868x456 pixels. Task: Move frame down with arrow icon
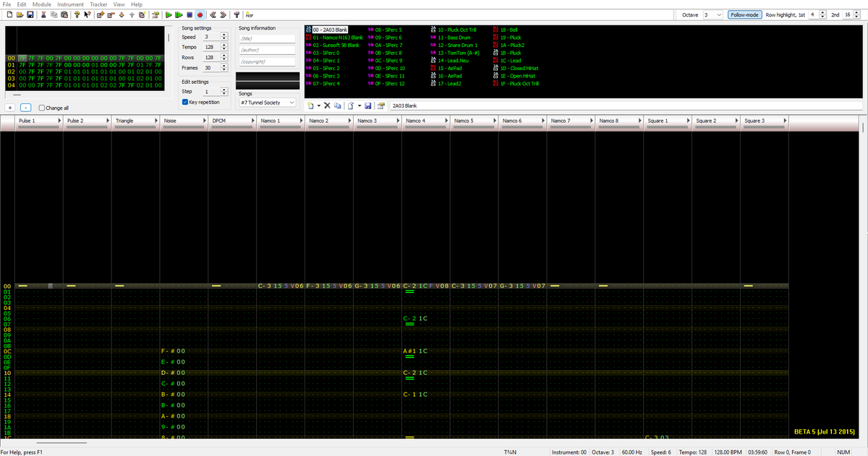point(122,14)
